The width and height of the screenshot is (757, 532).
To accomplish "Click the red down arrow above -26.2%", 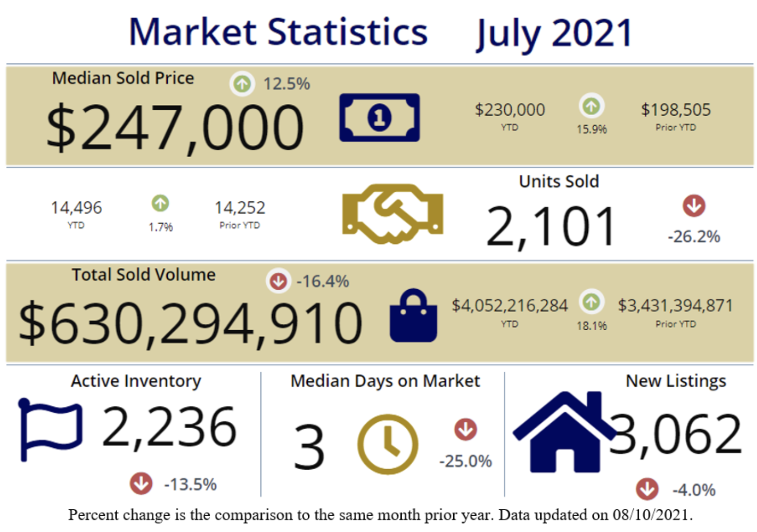I will (694, 206).
